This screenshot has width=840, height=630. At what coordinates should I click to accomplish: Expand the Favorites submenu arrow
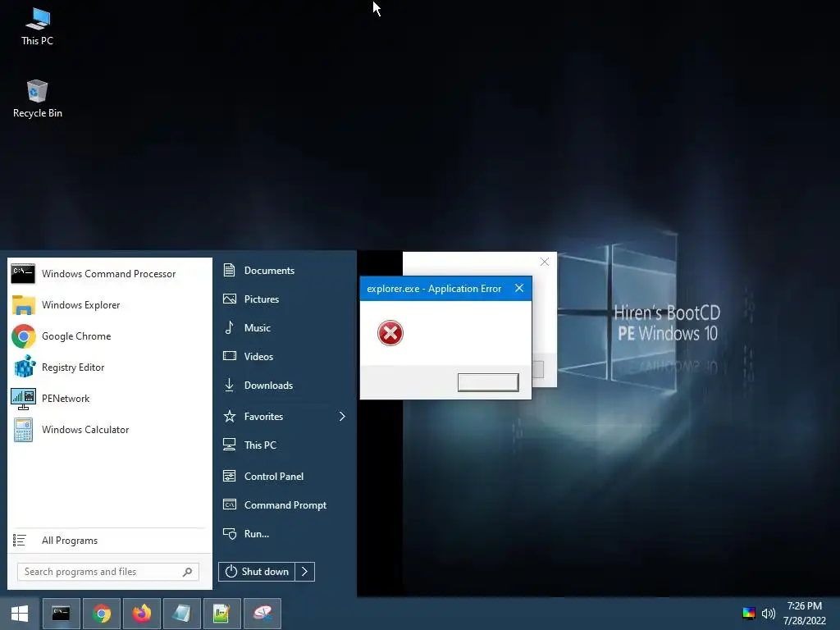click(342, 416)
